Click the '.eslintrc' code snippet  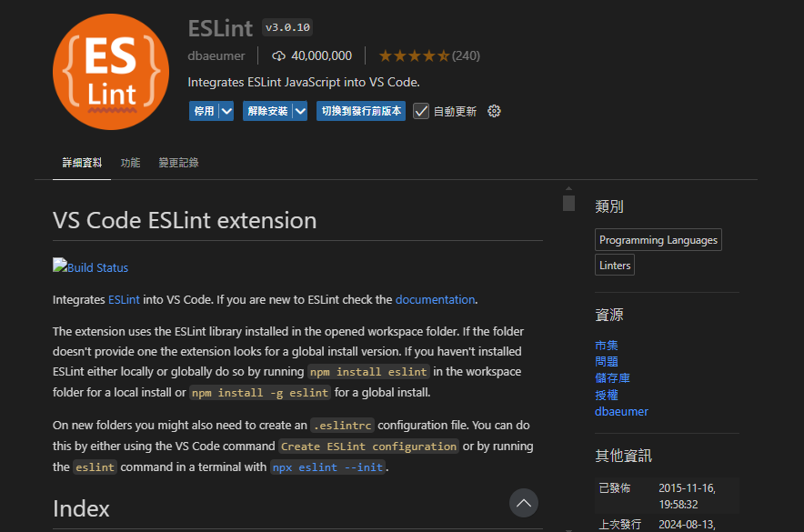pos(343,426)
